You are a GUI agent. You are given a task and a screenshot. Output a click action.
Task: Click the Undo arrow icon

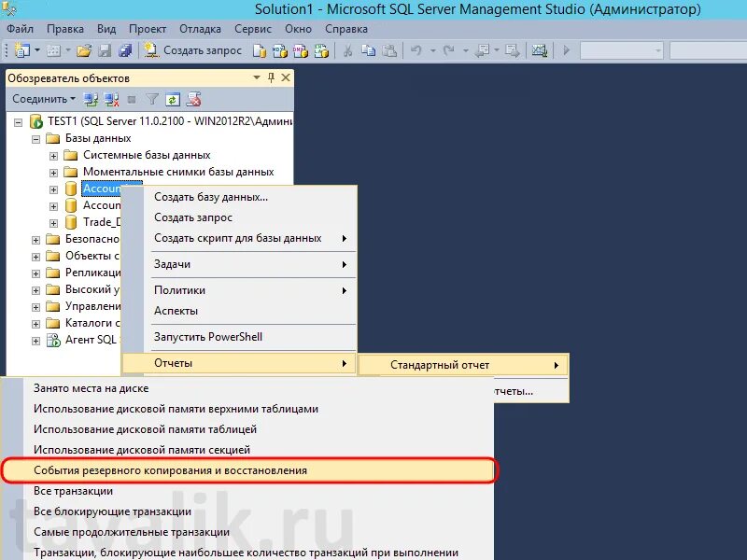[x=416, y=50]
